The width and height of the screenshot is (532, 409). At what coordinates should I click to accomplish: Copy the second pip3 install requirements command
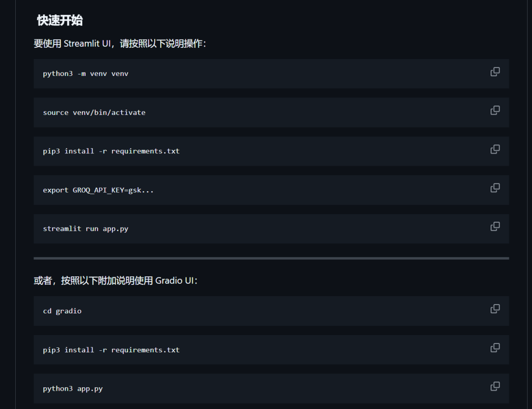point(495,348)
